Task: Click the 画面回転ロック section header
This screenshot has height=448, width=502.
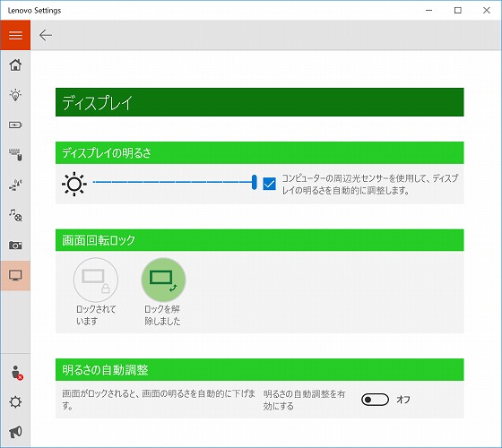Action: point(260,240)
